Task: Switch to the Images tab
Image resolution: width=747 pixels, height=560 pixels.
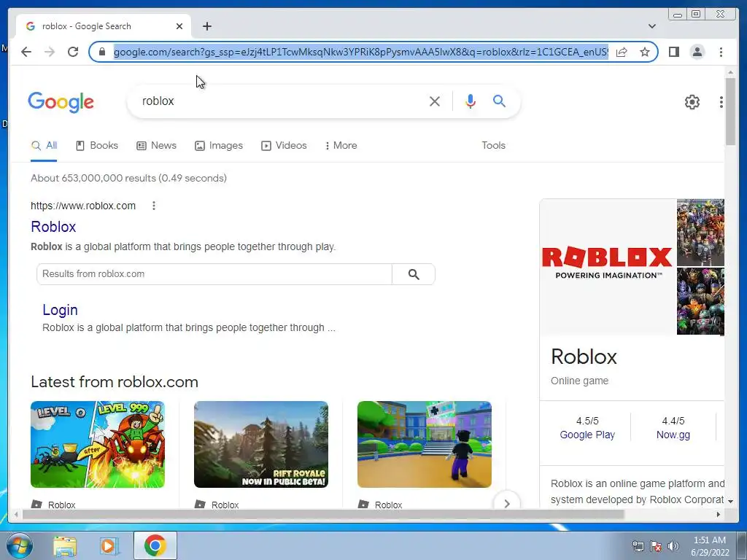Action: pos(219,146)
